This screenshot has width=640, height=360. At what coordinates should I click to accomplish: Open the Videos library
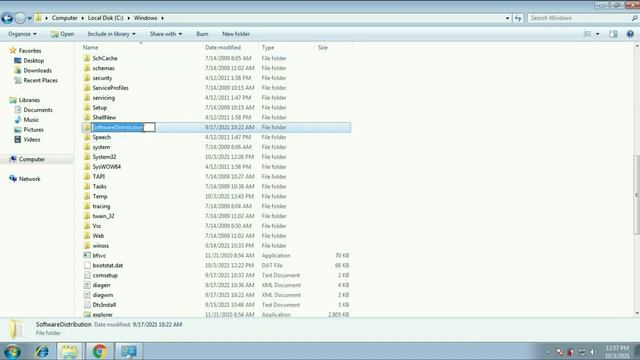point(31,140)
